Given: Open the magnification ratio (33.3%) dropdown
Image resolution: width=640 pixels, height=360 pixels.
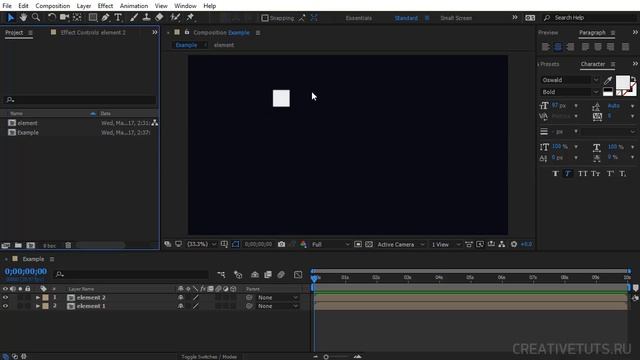Looking at the screenshot, I should pos(202,244).
